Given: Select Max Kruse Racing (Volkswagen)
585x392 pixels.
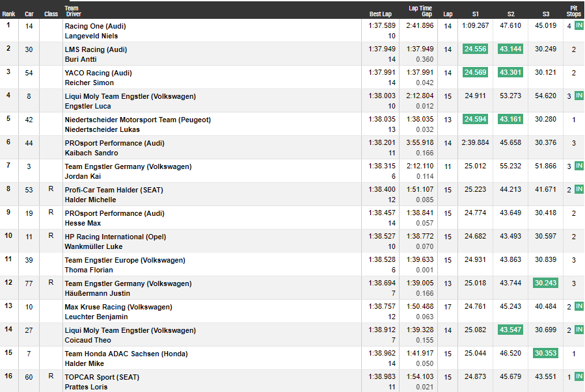Looking at the screenshot, I should point(118,307).
